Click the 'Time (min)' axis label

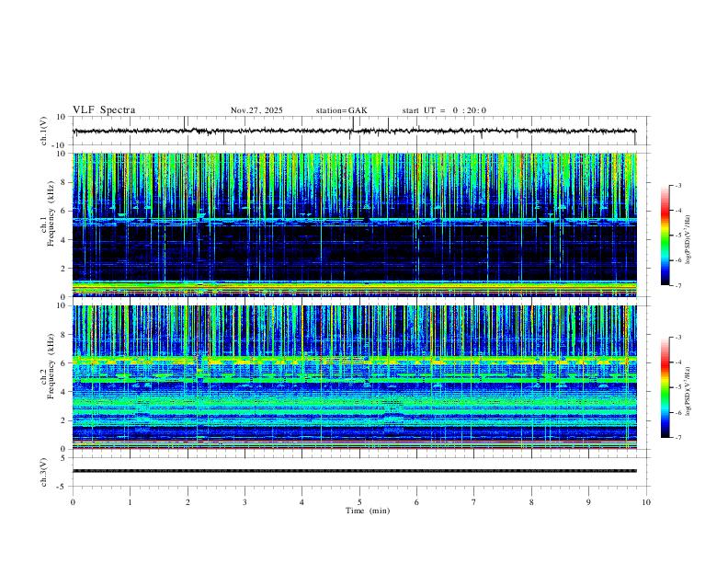(368, 511)
